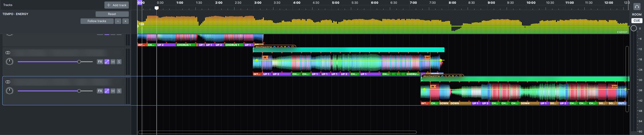
Task: Click the Tracks panel header
Action: click(8, 5)
